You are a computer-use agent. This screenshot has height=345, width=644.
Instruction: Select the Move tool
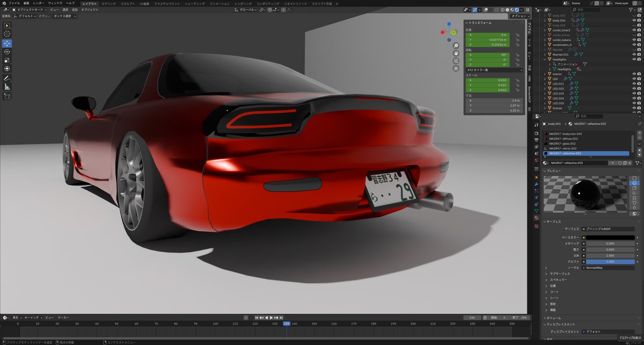(x=7, y=44)
